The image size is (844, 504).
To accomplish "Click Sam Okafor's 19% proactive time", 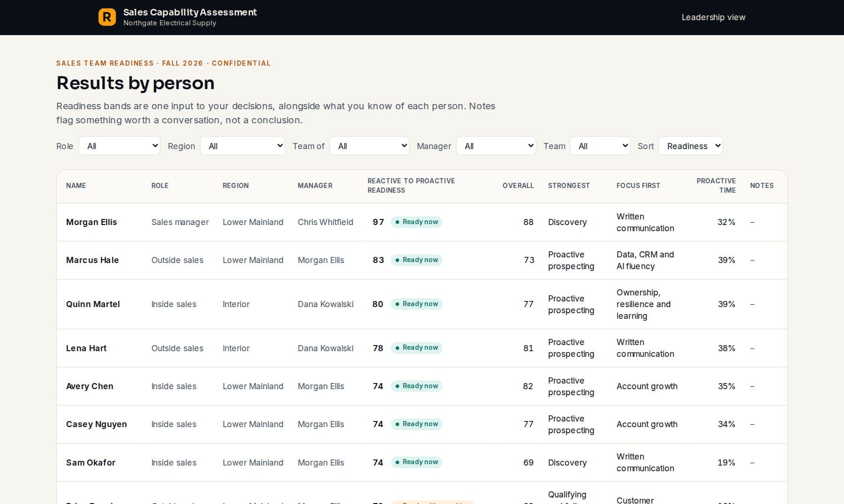I will tap(726, 463).
